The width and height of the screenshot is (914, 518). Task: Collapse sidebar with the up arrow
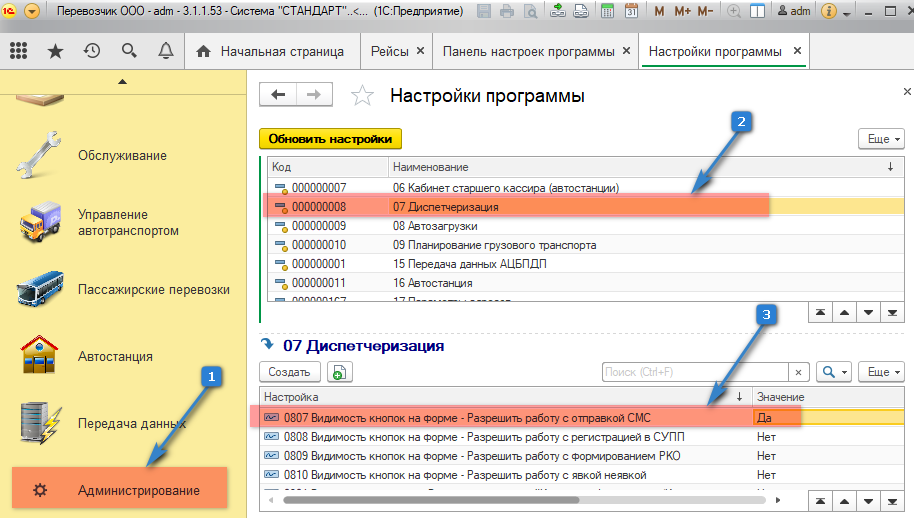tap(122, 81)
